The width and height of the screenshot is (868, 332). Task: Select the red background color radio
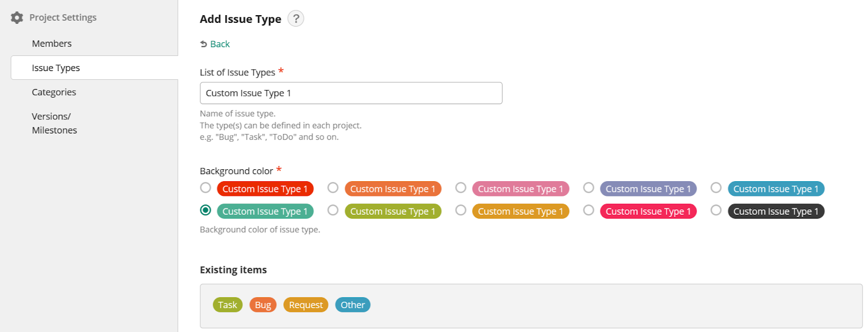coord(206,188)
